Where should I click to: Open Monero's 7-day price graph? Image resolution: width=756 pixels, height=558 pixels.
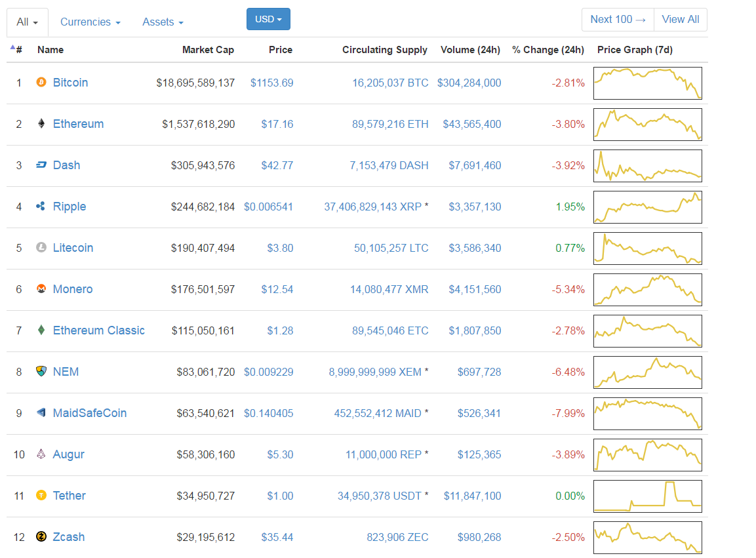coord(648,289)
